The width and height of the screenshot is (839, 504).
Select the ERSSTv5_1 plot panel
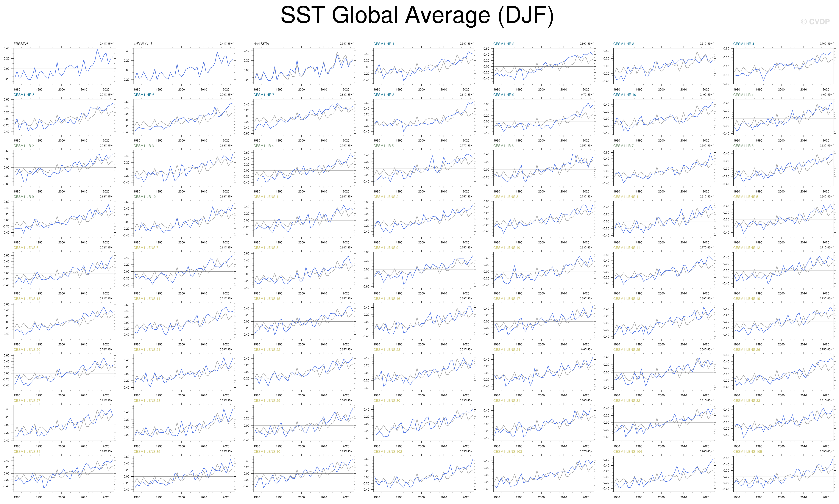(184, 66)
